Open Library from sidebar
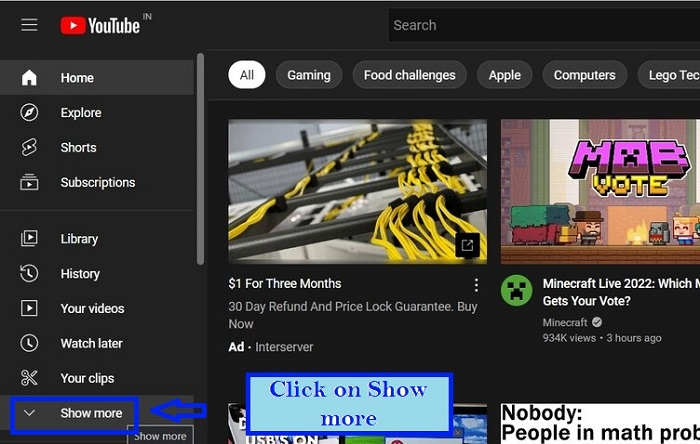 click(x=97, y=238)
